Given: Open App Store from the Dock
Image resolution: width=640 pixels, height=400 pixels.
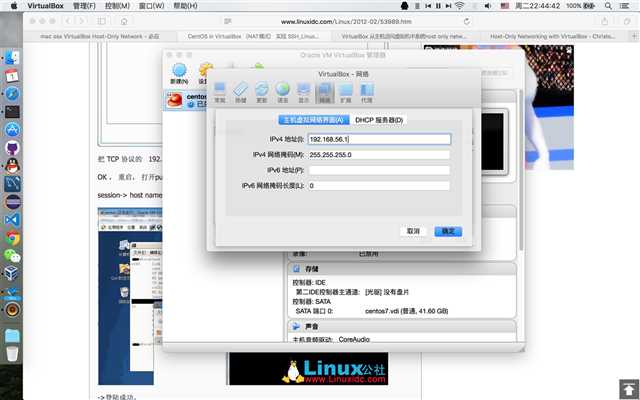Looking at the screenshot, I should tap(12, 129).
